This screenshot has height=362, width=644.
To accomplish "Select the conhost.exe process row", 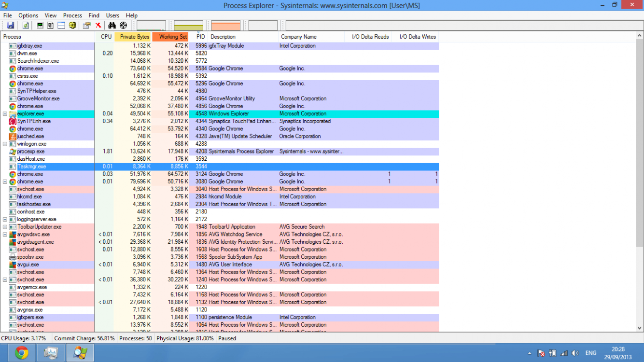I will pyautogui.click(x=220, y=212).
